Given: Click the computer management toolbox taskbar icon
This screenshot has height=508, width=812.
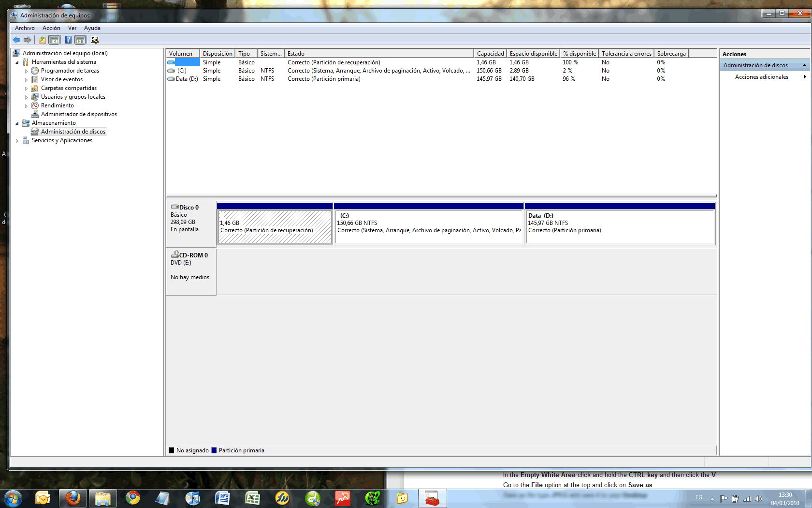Looking at the screenshot, I should [432, 498].
